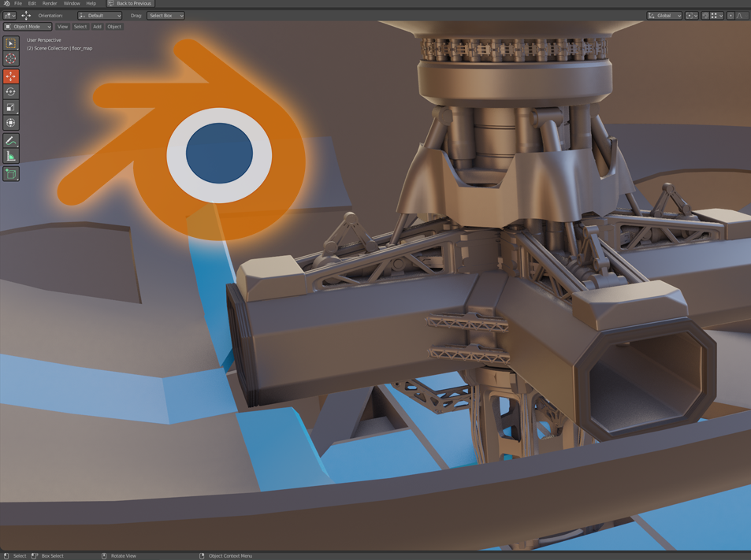This screenshot has width=751, height=560.
Task: Activate the 3D Cursor tool
Action: click(11, 59)
